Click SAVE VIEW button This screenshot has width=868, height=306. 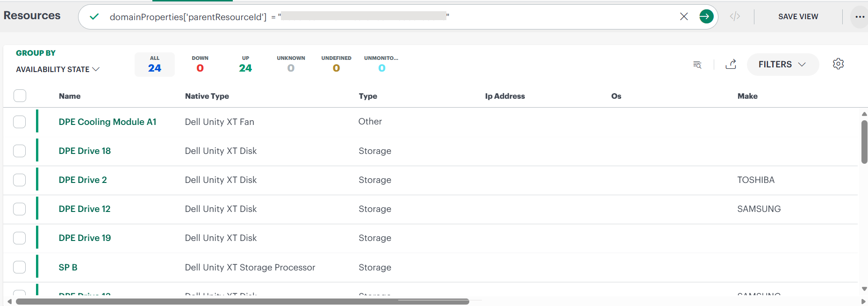click(798, 17)
